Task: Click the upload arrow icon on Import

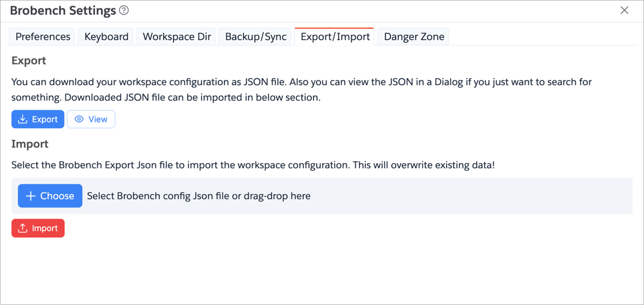Action: (23, 228)
